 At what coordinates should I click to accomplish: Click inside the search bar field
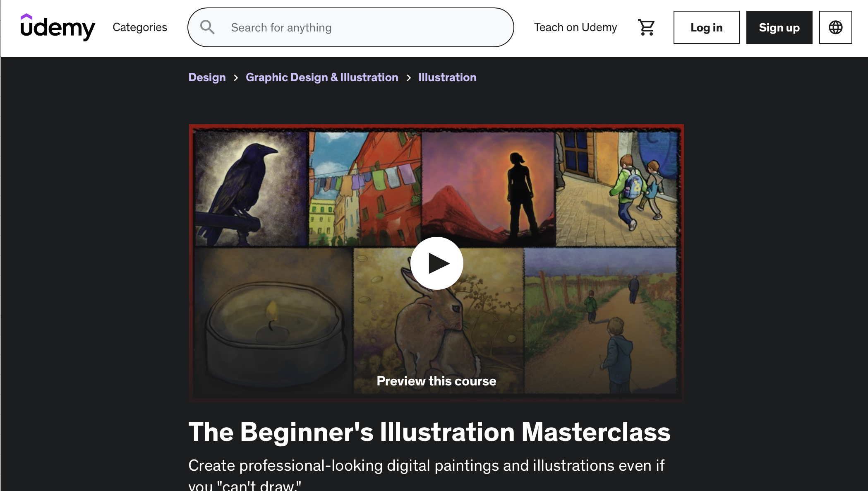pos(351,27)
